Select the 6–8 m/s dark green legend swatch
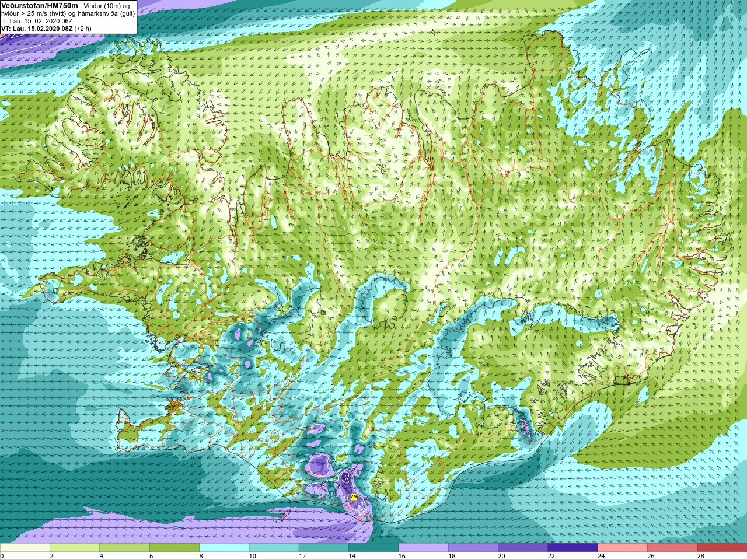Viewport: 747px width, 560px height. 174,548
